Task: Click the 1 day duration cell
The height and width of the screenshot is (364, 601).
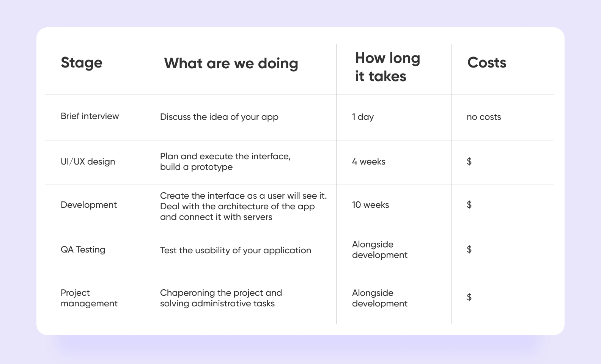Action: [x=363, y=117]
